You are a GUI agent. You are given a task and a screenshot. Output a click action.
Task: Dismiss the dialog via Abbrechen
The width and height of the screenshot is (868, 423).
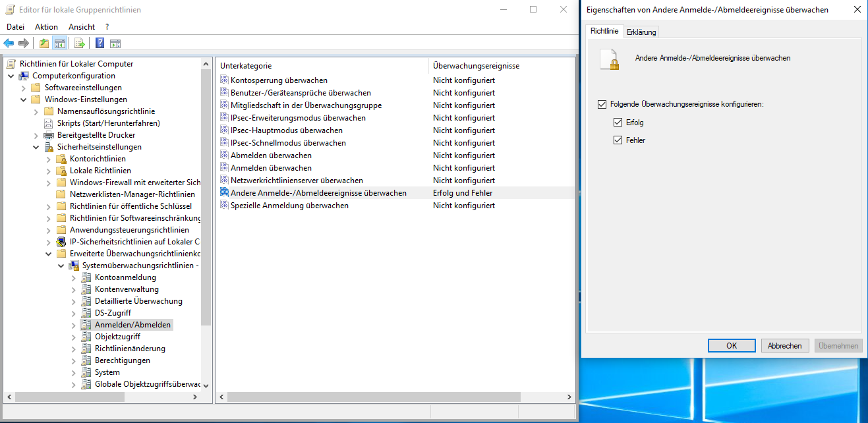pyautogui.click(x=785, y=345)
